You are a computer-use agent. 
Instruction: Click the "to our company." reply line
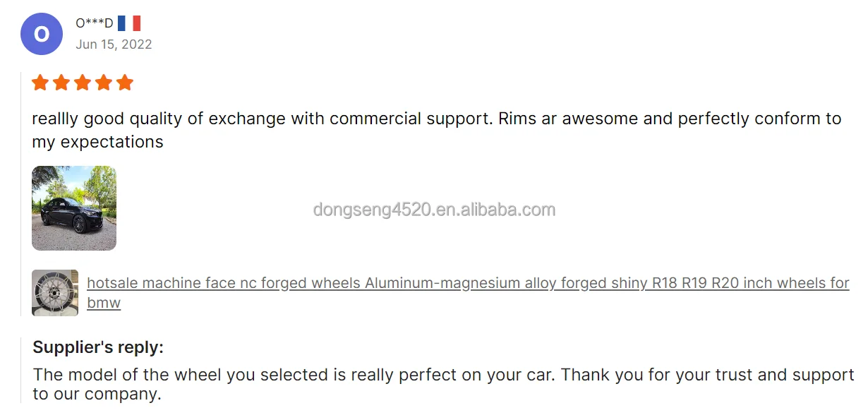point(97,394)
